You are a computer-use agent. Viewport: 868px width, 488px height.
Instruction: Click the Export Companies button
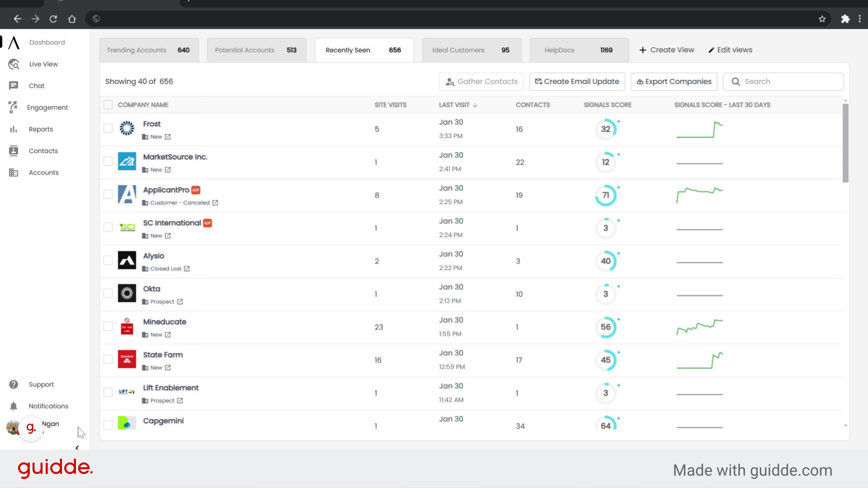pos(674,82)
